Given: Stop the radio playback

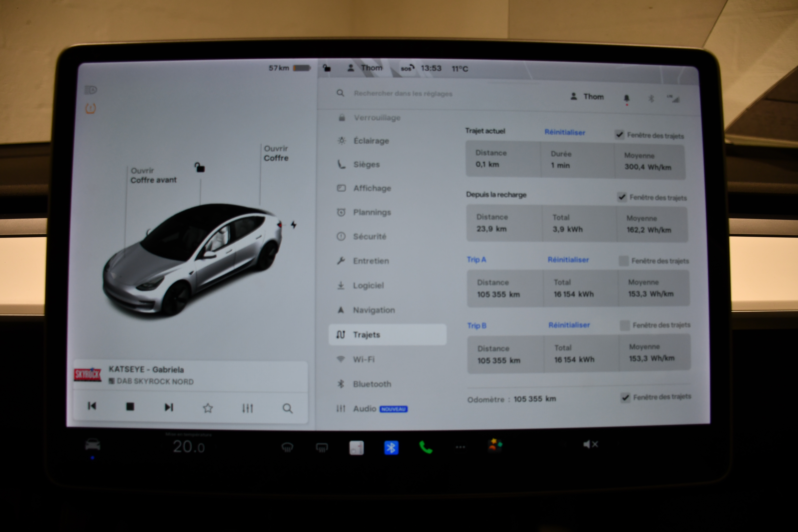Looking at the screenshot, I should coord(130,406).
